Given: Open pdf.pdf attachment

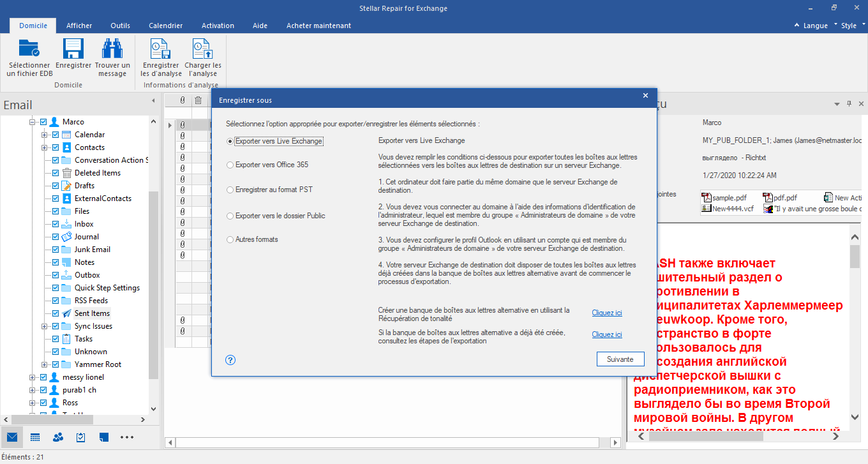Looking at the screenshot, I should coord(780,198).
